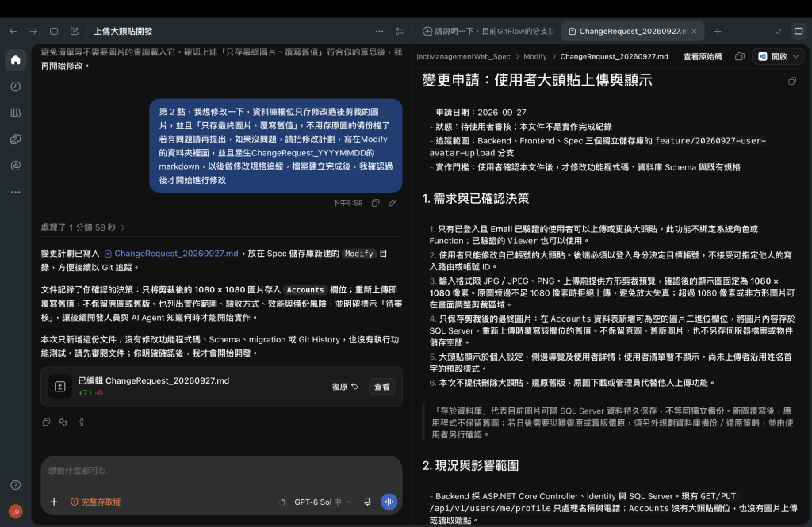
Task: Toggle the sidebar panel icon
Action: coord(54,31)
